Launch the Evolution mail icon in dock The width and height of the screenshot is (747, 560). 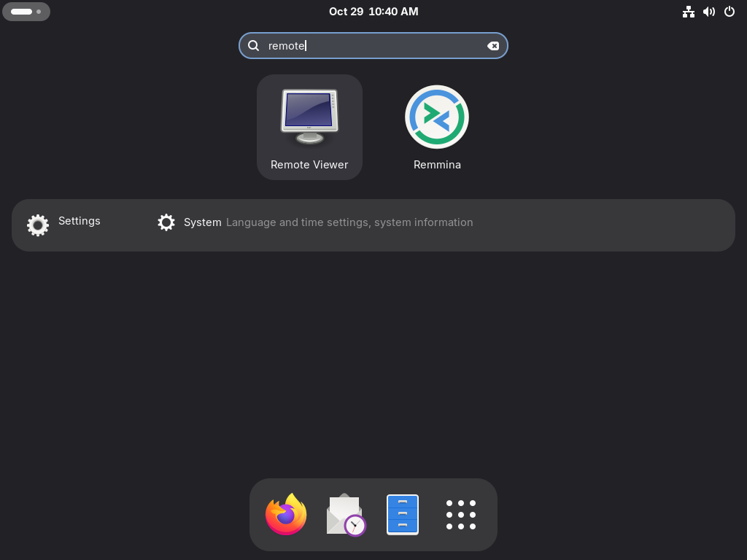(345, 515)
